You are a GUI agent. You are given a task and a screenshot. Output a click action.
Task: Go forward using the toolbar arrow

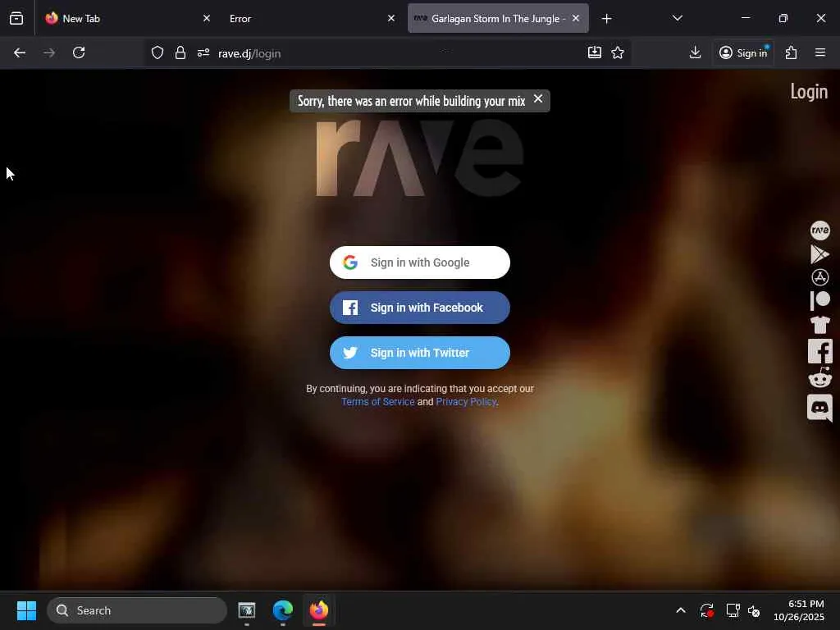pyautogui.click(x=49, y=53)
